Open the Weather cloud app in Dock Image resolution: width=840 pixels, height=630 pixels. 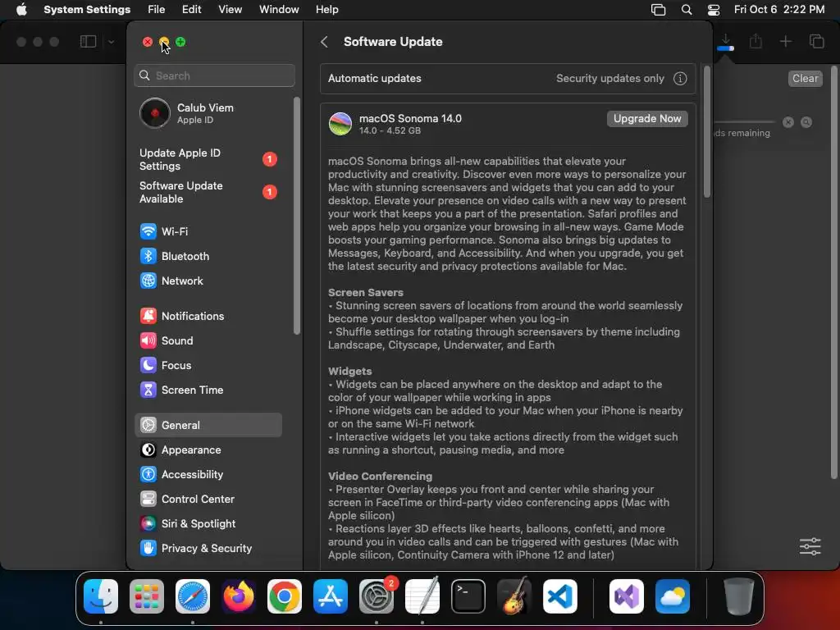(673, 596)
